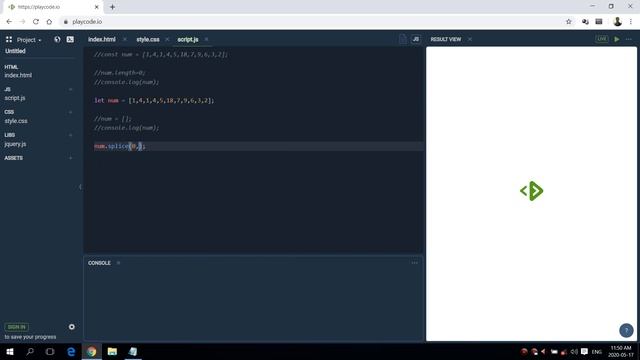Click the let num array line

point(154,100)
